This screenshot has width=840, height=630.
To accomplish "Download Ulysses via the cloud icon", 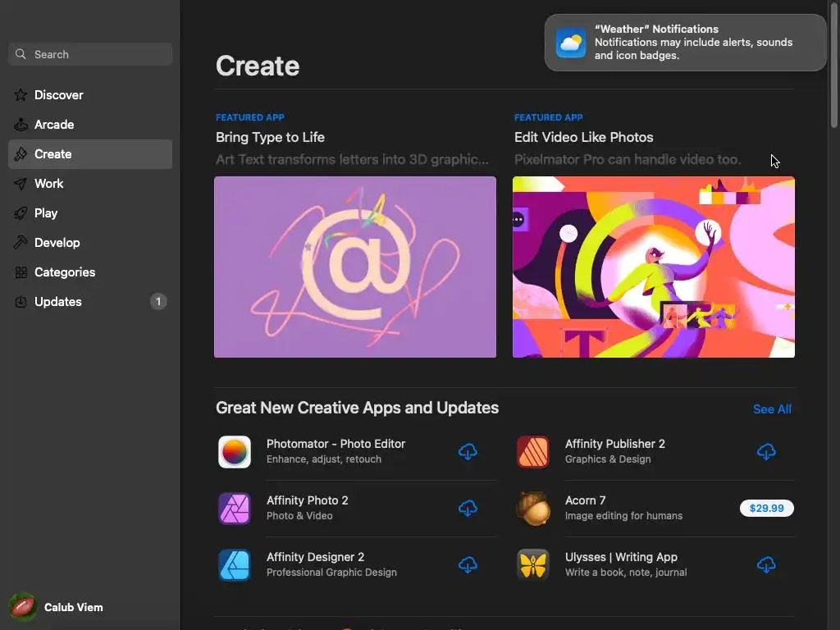I will (x=766, y=564).
